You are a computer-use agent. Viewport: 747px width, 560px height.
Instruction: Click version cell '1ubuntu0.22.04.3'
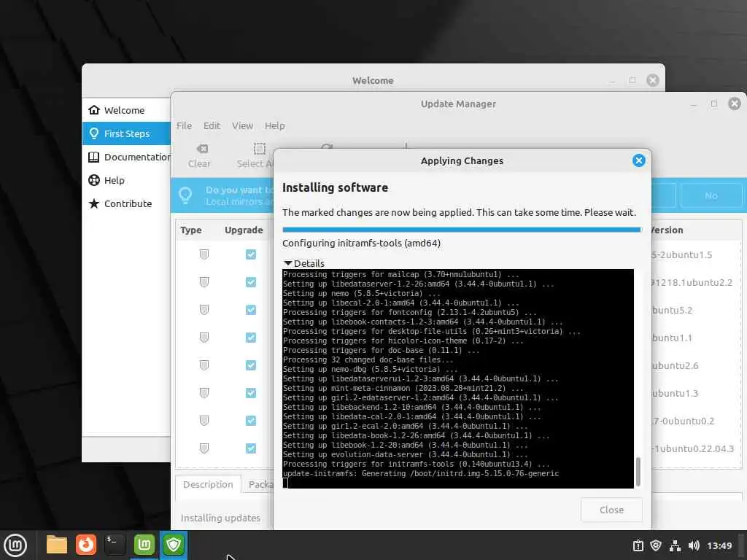point(693,448)
